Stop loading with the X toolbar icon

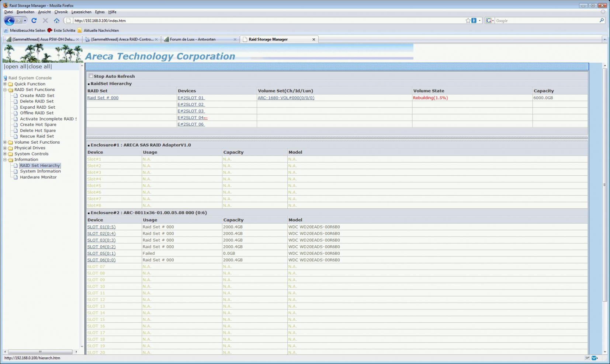45,21
